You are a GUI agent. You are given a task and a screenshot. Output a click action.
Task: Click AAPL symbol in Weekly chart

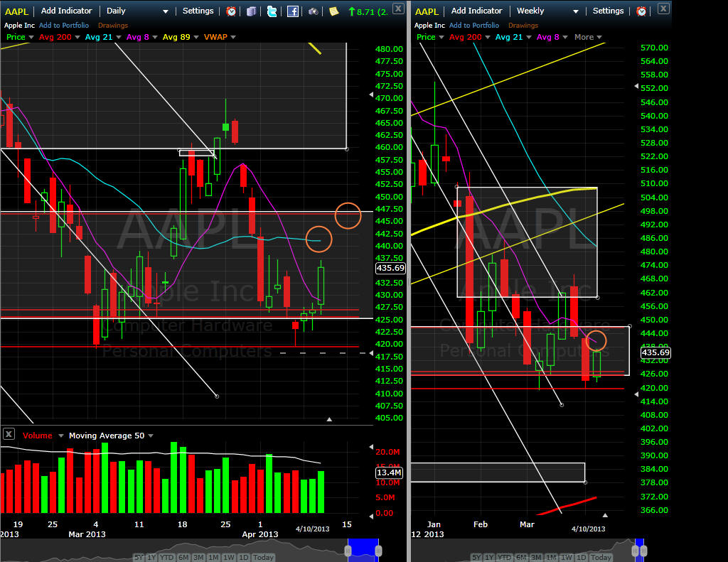tap(427, 11)
